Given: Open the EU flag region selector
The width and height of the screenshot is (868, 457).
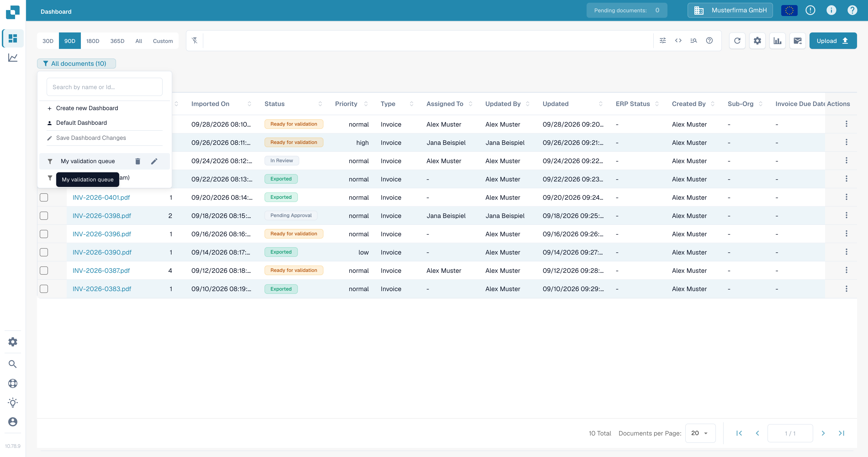Looking at the screenshot, I should click(789, 11).
